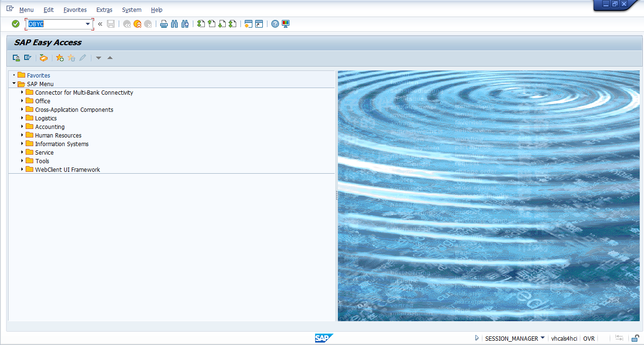Click the Change Favorites pencil icon
The width and height of the screenshot is (644, 345).
point(83,58)
